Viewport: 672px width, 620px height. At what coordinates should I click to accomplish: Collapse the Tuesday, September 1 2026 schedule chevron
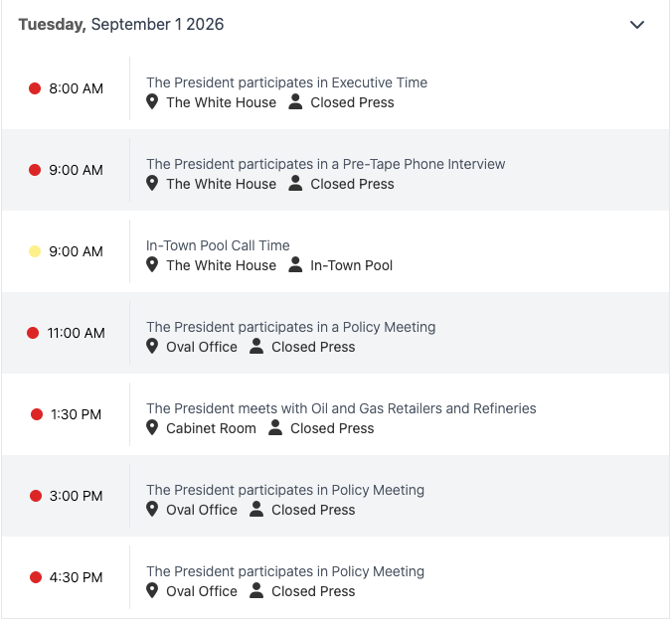point(636,25)
